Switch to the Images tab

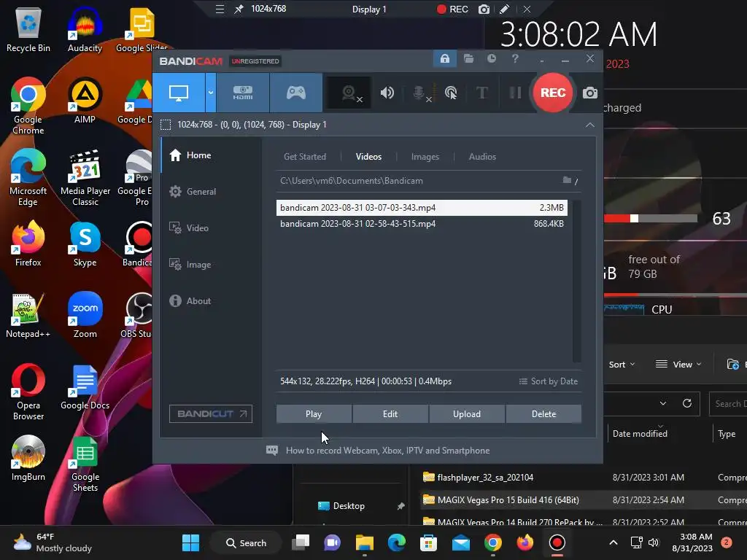coord(425,157)
